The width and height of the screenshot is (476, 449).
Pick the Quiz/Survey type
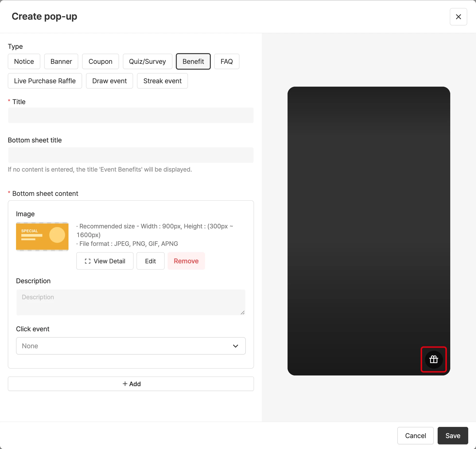coord(147,61)
